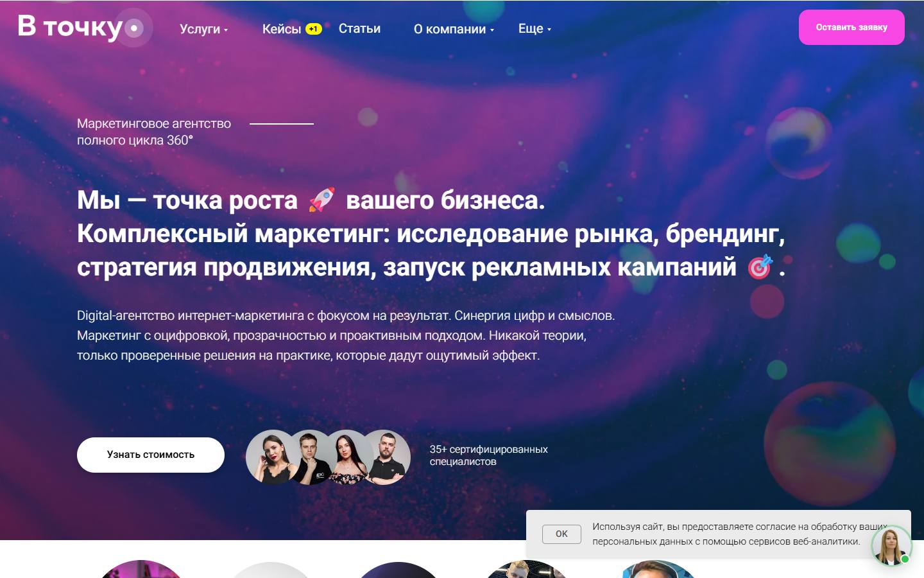Accept the cookie notice with OK
The image size is (924, 578).
561,534
